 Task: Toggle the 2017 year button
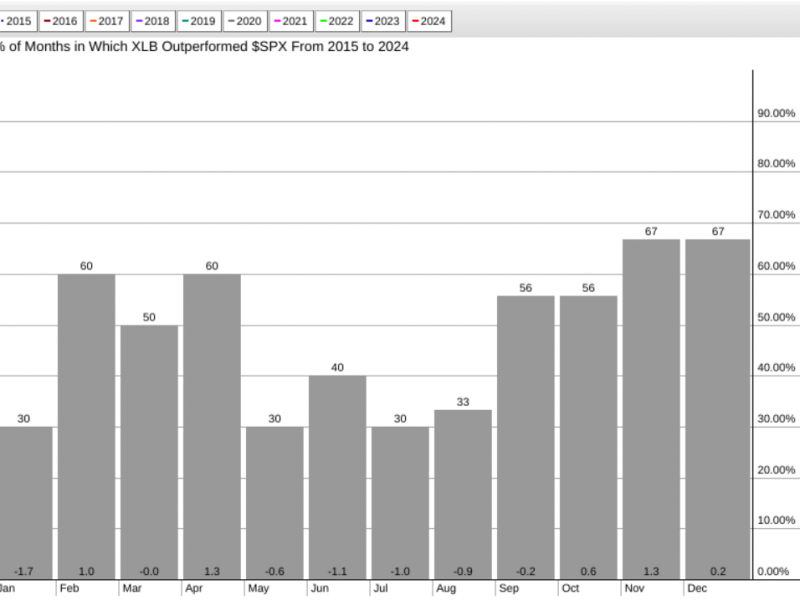pos(107,21)
